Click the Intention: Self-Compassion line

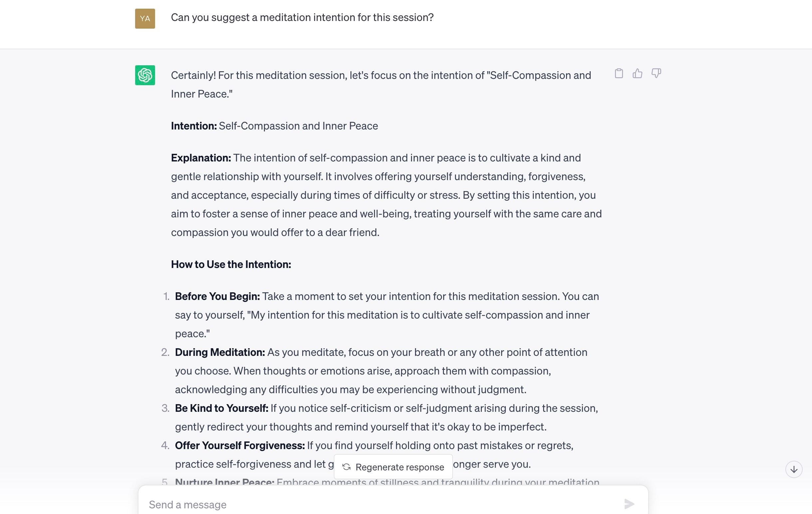274,126
